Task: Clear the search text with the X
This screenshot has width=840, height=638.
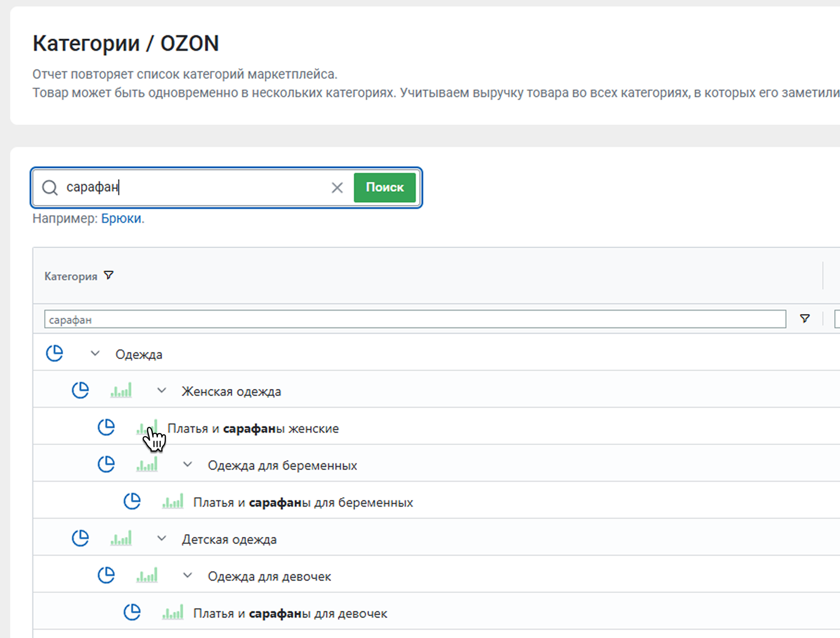Action: pos(337,188)
